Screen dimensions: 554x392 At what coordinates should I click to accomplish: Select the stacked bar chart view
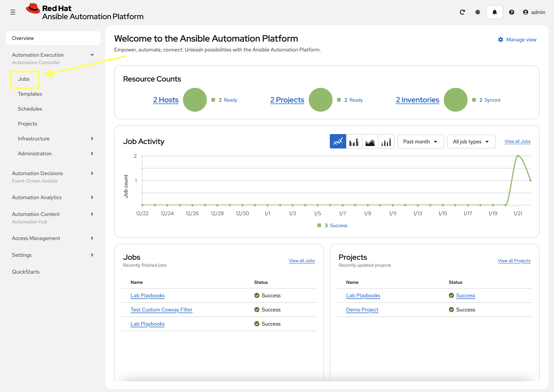click(386, 141)
